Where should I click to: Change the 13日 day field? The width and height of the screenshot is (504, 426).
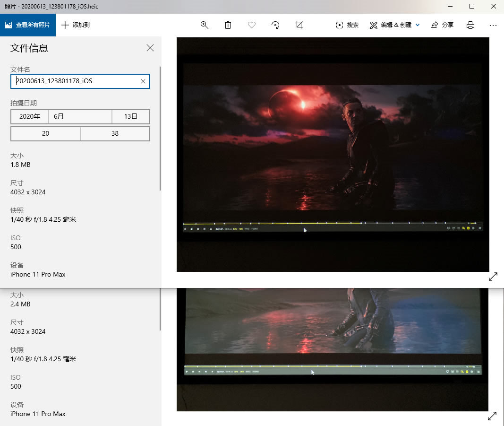tap(130, 117)
